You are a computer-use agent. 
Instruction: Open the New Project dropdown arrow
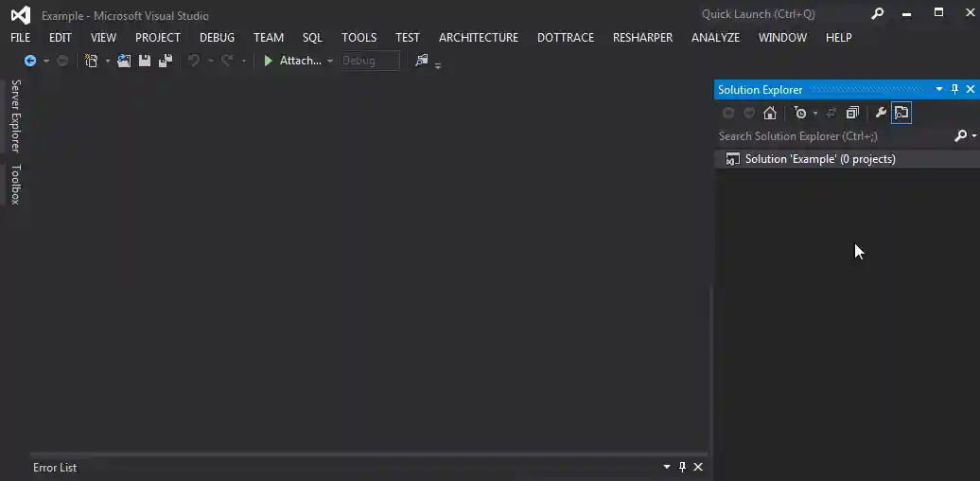coord(108,62)
